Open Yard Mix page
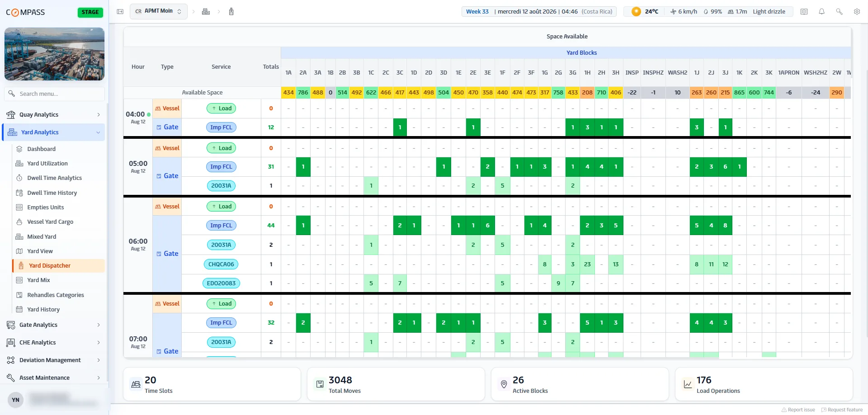This screenshot has height=415, width=868. click(59, 280)
